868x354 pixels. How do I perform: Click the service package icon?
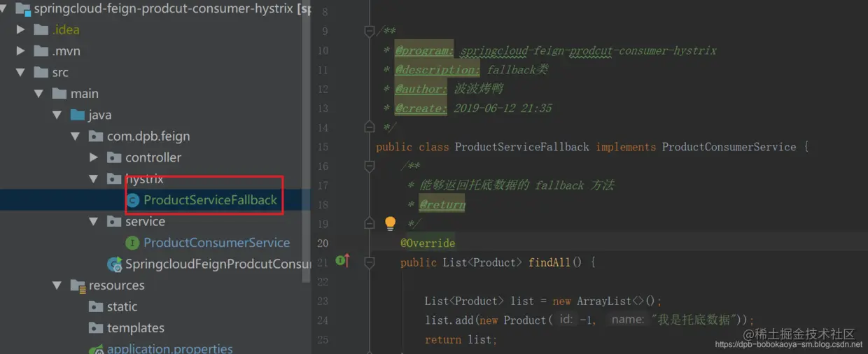pos(113,222)
